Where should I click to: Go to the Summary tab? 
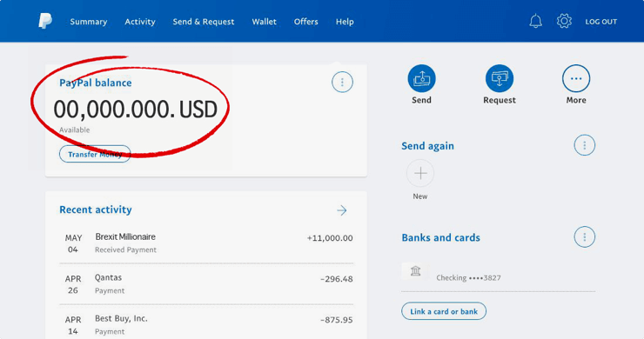pos(88,22)
